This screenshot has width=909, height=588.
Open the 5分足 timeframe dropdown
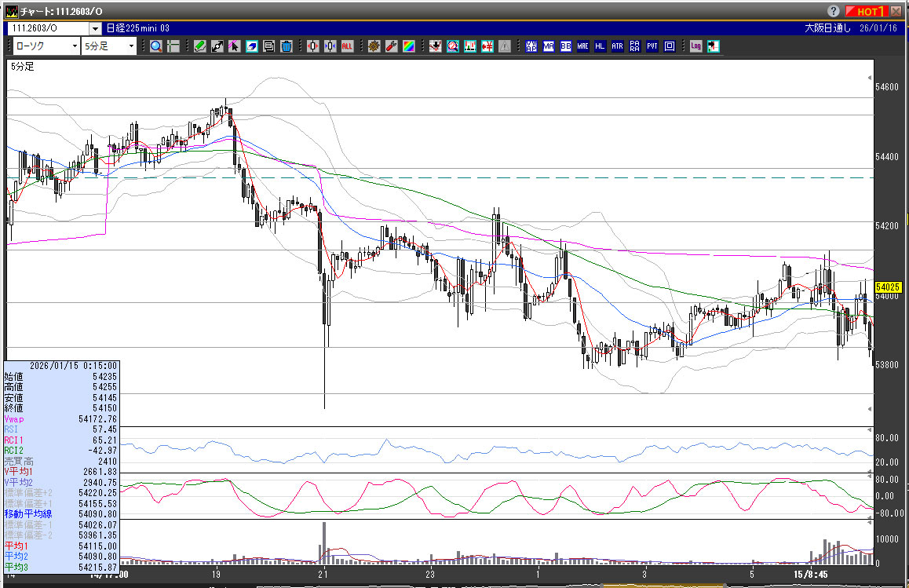tap(108, 46)
